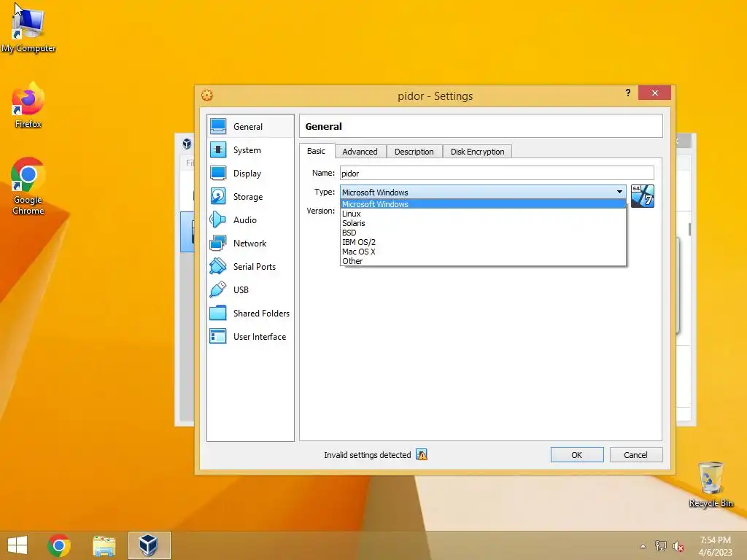Open File Explorer from taskbar
Image resolution: width=747 pixels, height=560 pixels.
pyautogui.click(x=104, y=545)
